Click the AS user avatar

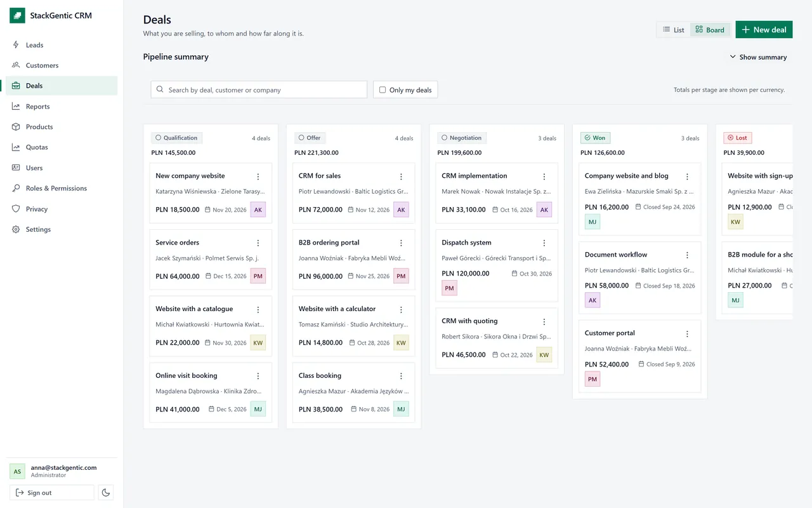17,471
